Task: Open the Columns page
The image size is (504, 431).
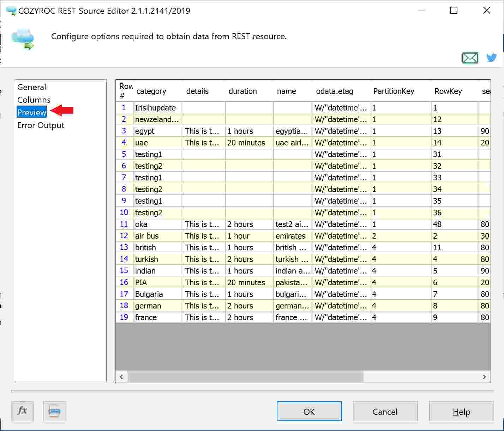Action: (x=34, y=100)
